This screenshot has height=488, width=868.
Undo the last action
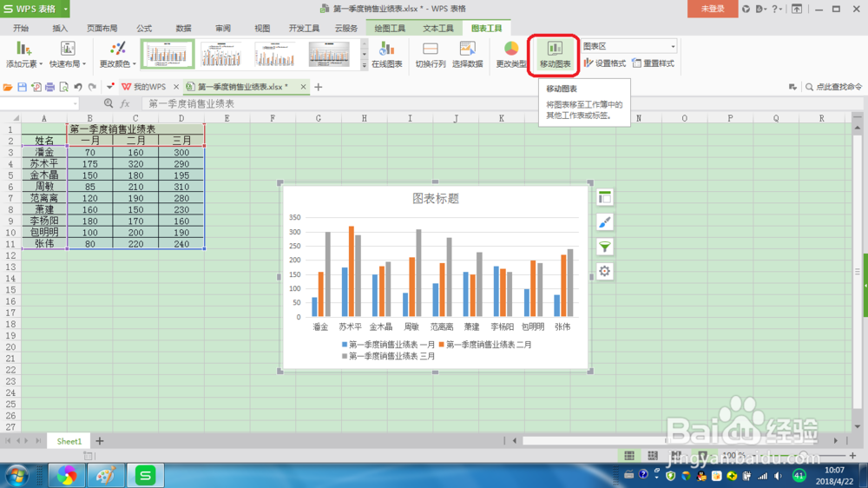click(78, 87)
